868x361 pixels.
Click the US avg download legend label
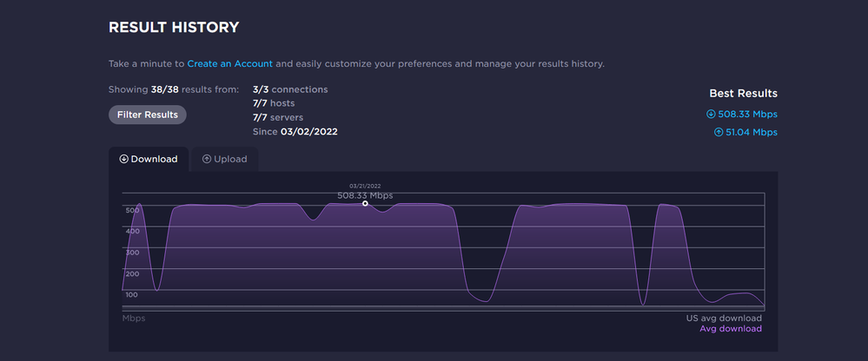pyautogui.click(x=724, y=318)
